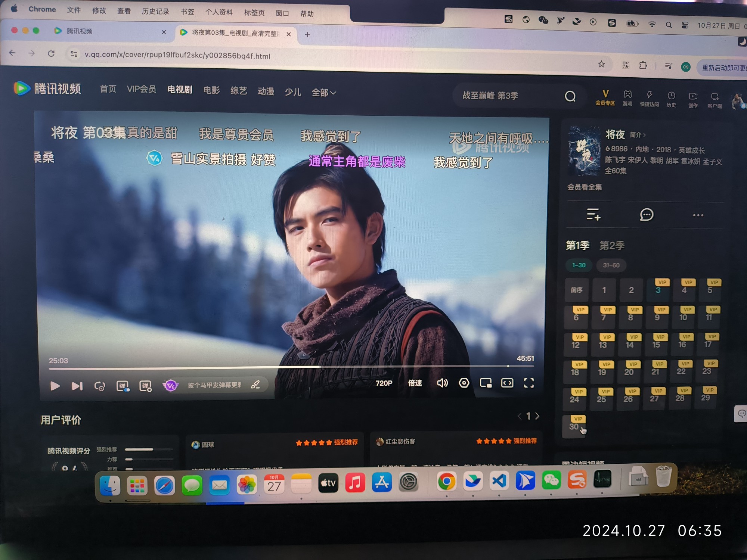Open the 创作 creator icon

[x=693, y=100]
